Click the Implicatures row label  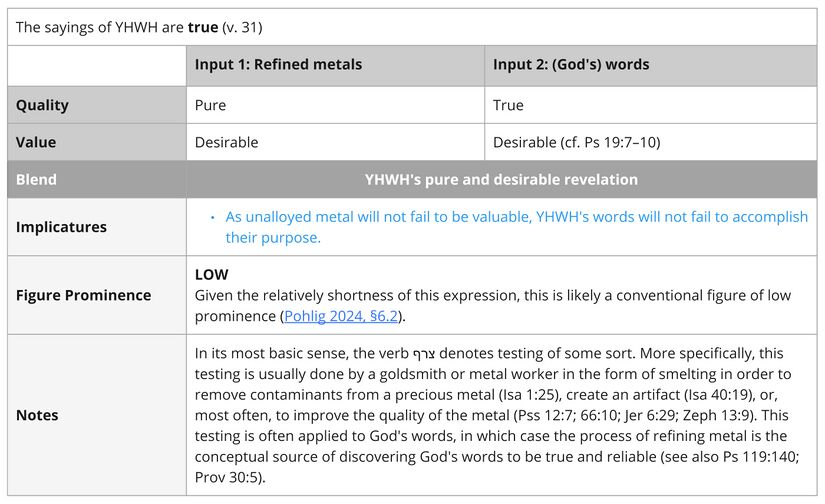coord(61,227)
